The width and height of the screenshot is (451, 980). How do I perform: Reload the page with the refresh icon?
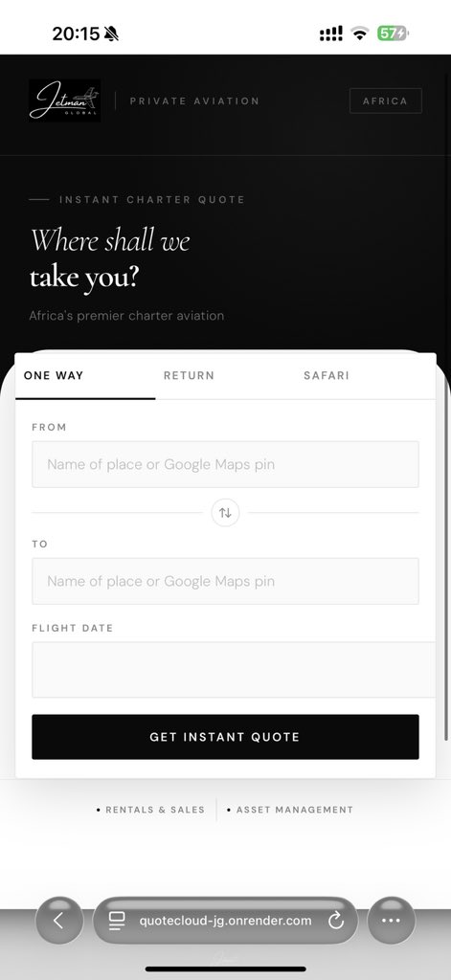[336, 920]
